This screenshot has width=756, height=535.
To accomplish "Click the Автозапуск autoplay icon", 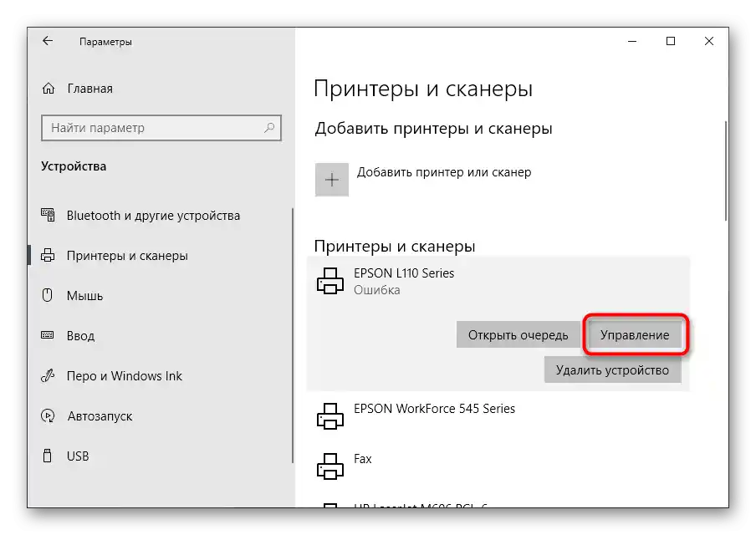I will point(48,415).
